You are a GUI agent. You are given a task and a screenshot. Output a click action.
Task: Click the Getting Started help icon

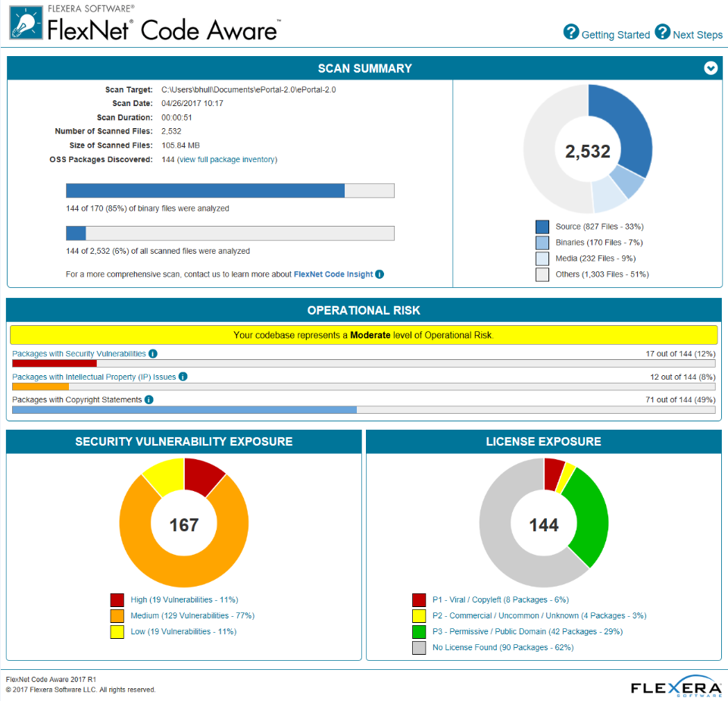tap(571, 32)
